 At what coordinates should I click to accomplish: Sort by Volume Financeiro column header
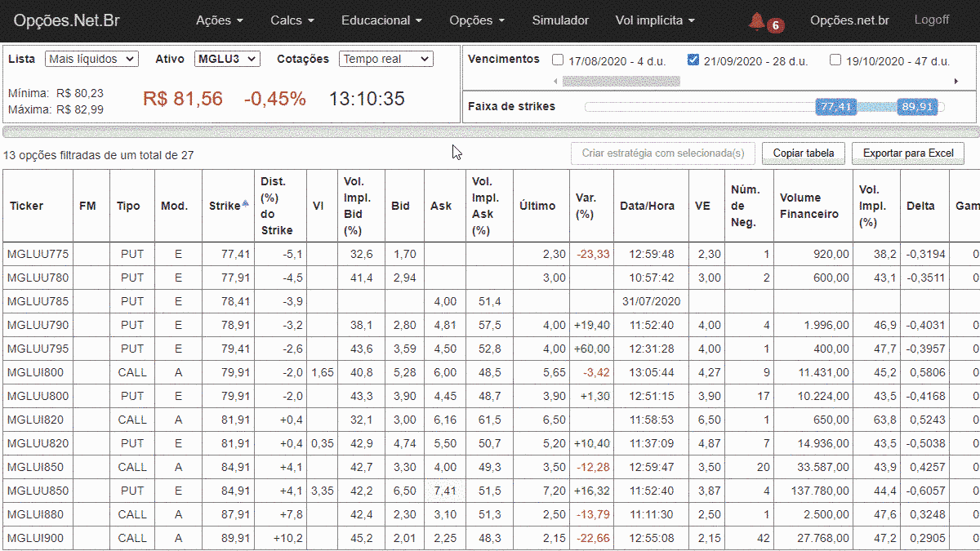pos(808,206)
